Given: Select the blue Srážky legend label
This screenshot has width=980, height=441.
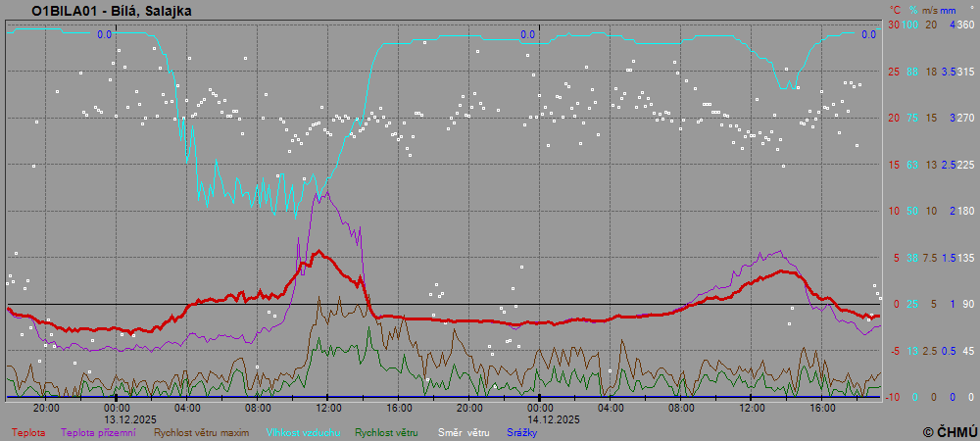Looking at the screenshot, I should pyautogui.click(x=522, y=431).
